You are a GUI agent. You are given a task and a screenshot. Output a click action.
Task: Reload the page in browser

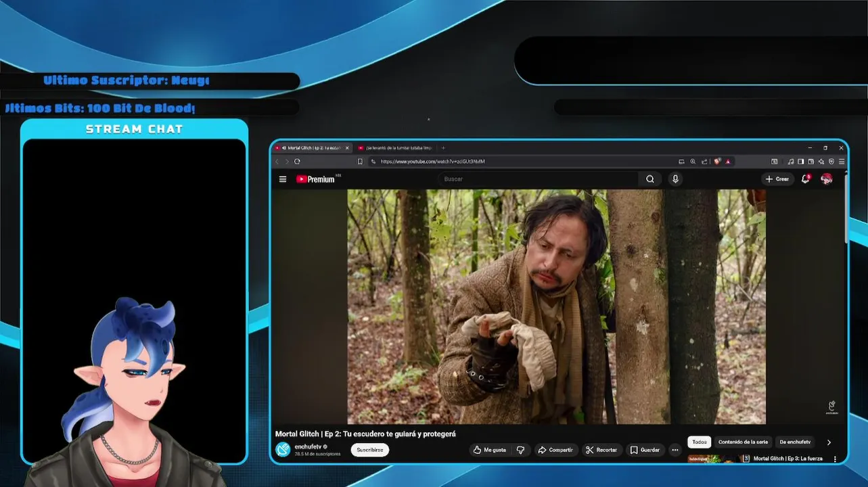pyautogui.click(x=297, y=162)
